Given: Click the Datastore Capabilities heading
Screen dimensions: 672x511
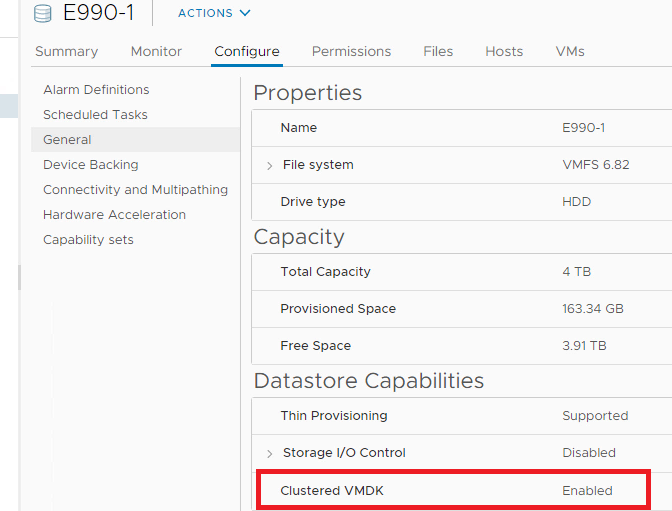Looking at the screenshot, I should click(369, 381).
